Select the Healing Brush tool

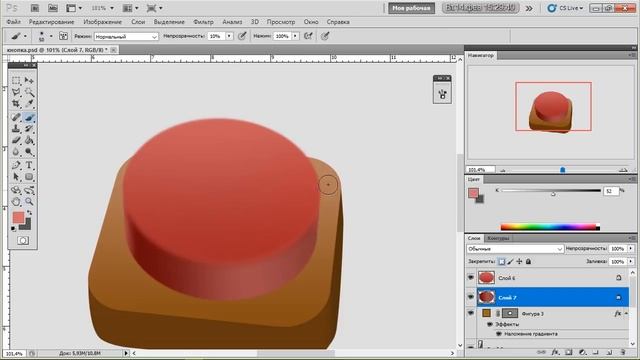click(16, 118)
